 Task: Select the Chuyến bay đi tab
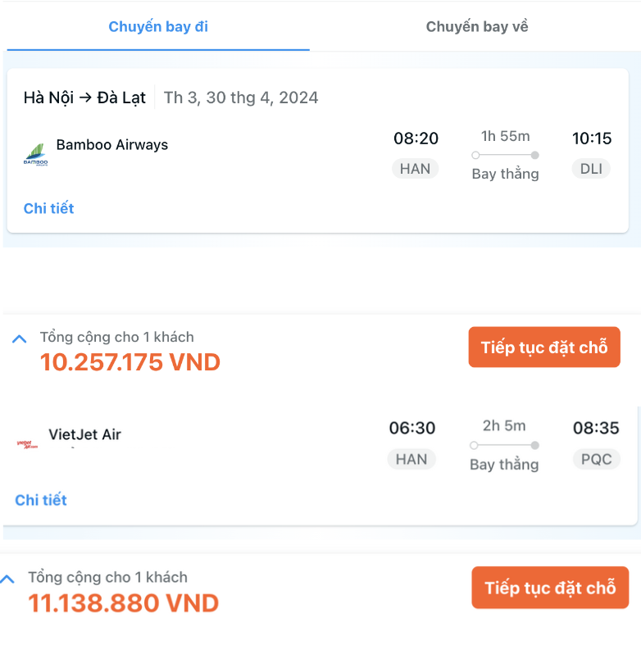point(158,26)
